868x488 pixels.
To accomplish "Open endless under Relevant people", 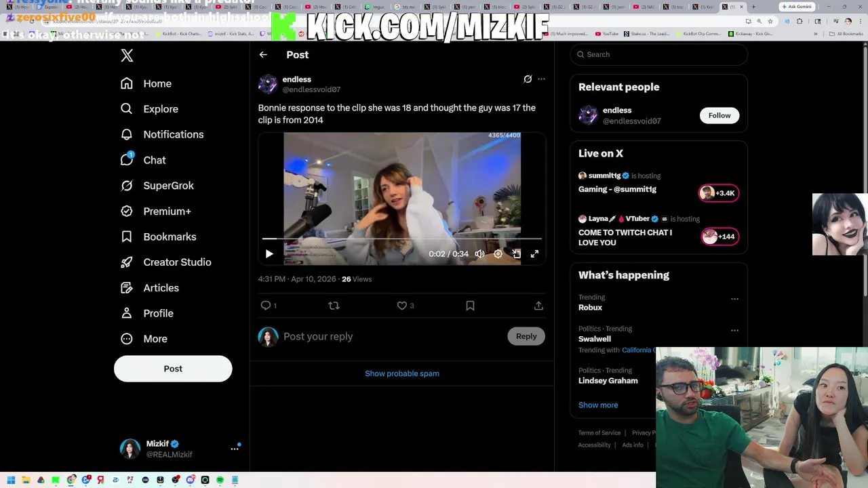I will 617,110.
